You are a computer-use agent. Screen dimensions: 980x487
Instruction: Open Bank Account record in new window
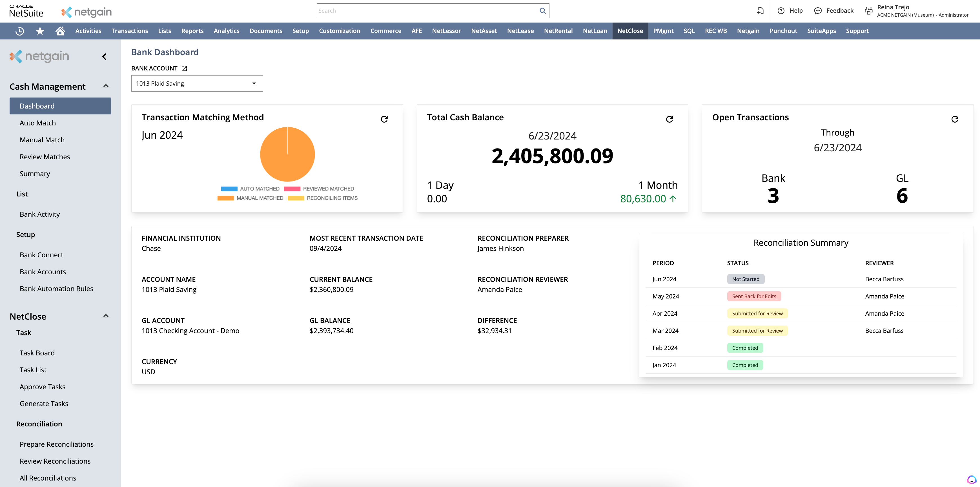[x=184, y=68]
